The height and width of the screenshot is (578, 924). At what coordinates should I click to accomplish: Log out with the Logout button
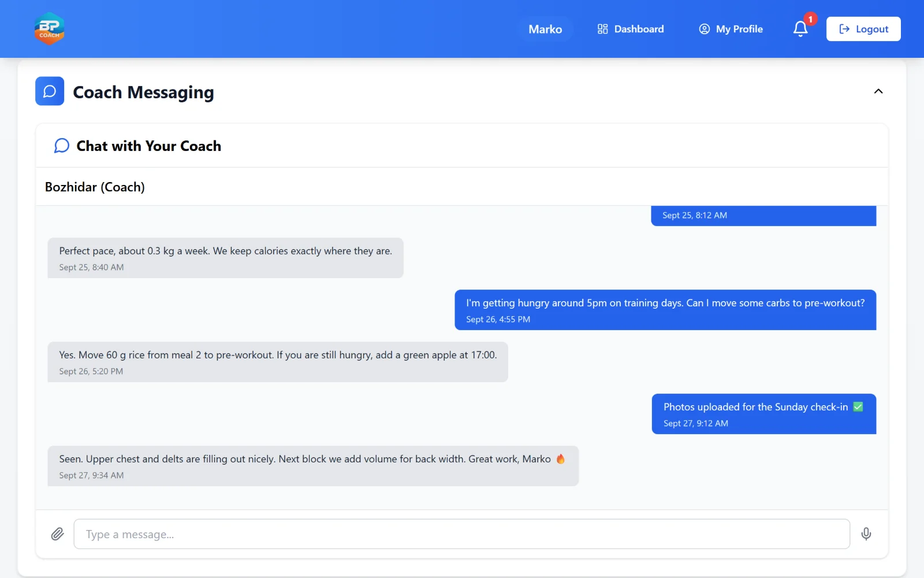(x=863, y=29)
